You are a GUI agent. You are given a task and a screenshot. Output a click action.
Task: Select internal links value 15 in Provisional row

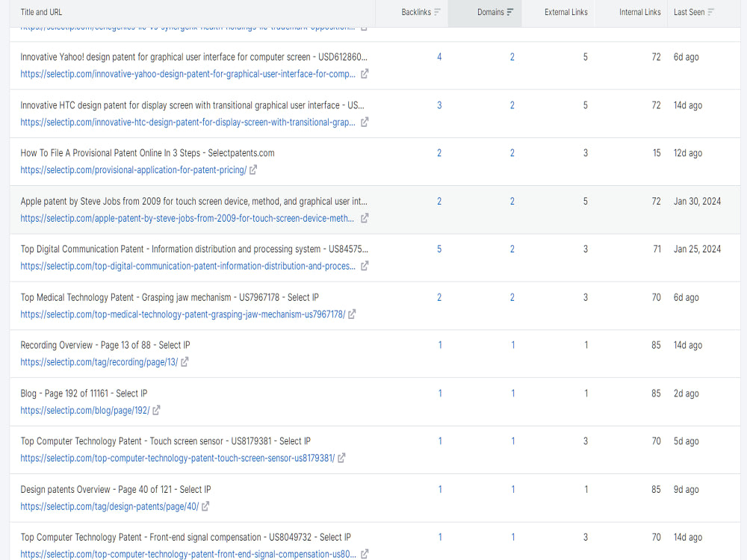(657, 153)
